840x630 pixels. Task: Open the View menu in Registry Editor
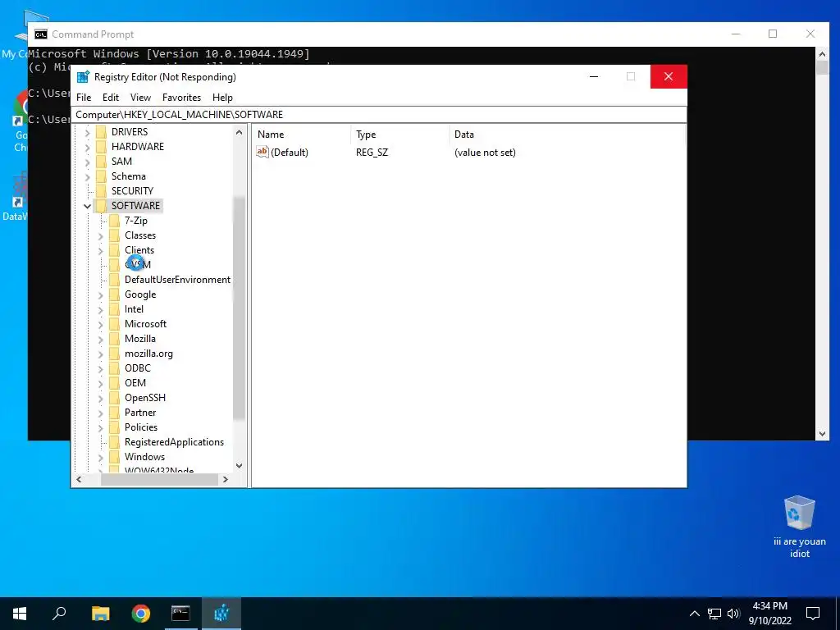click(x=140, y=98)
